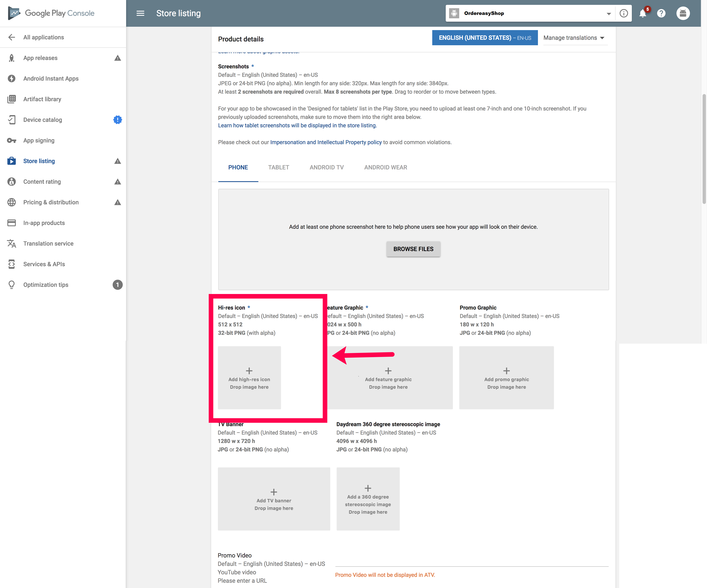This screenshot has width=707, height=588.
Task: Click Add TV banner upload box
Action: coord(274,499)
